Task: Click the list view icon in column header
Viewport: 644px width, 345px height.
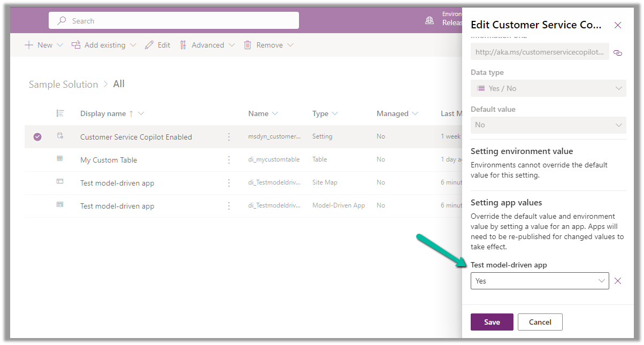Action: 60,113
